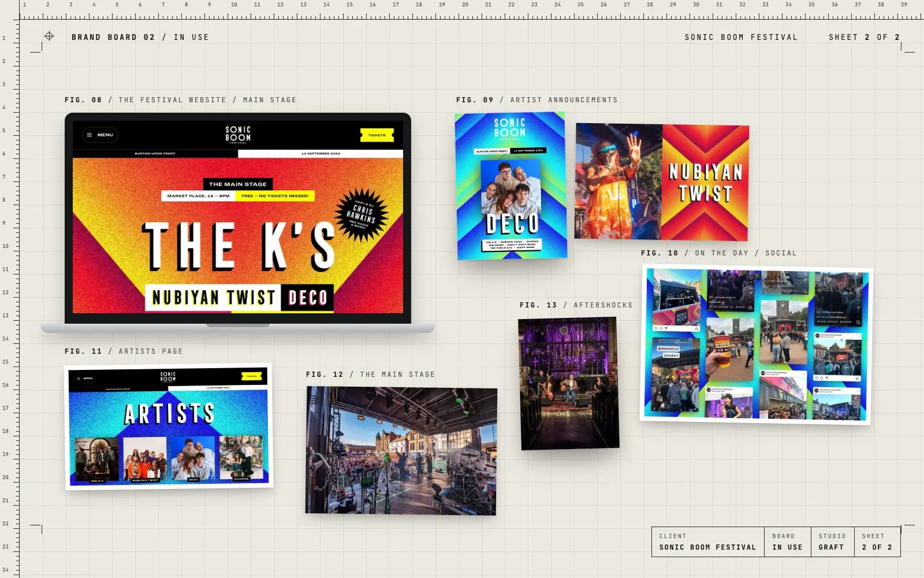This screenshot has height=578, width=924.
Task: Click Divorce artist card in Artists mockup
Action: 241,458
